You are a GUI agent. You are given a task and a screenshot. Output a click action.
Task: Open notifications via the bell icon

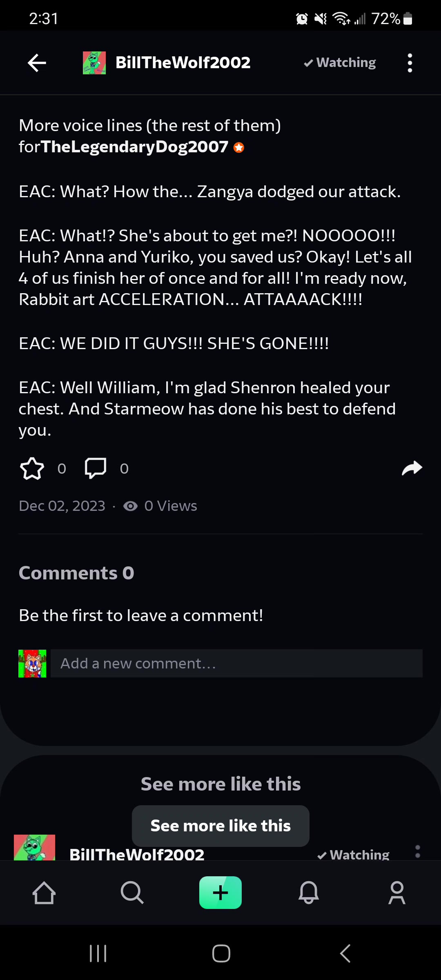[x=309, y=893]
